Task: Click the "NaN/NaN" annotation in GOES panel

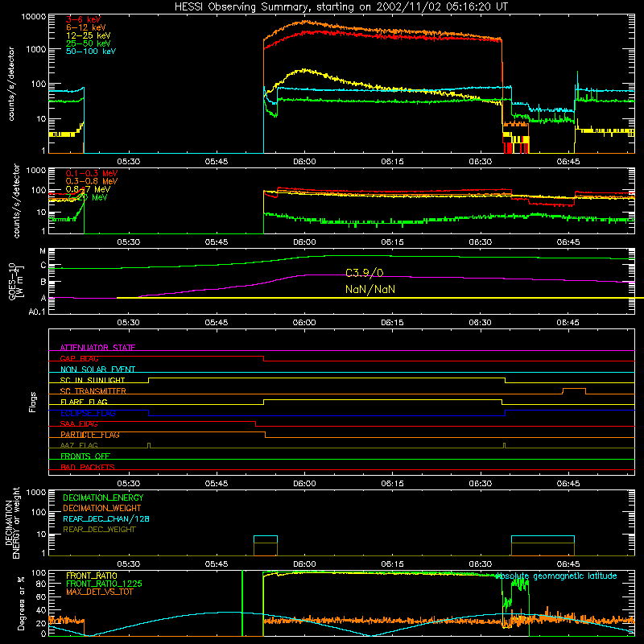Action: point(370,290)
